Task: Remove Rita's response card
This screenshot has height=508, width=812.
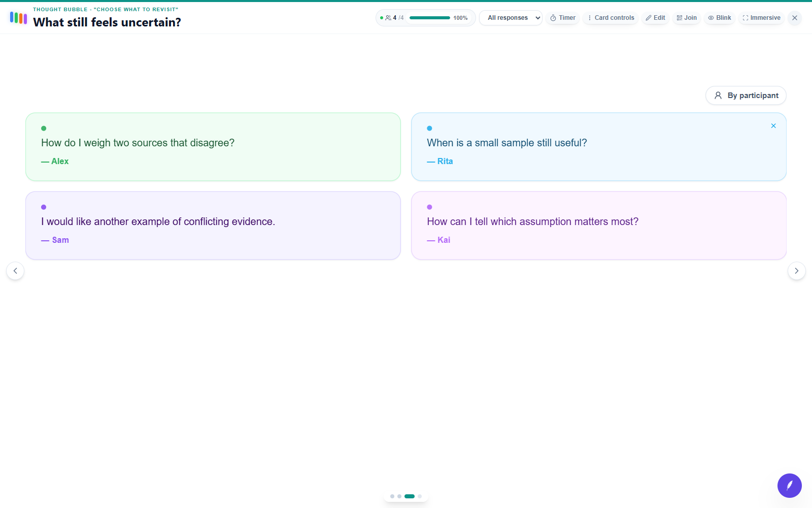Action: click(x=773, y=126)
